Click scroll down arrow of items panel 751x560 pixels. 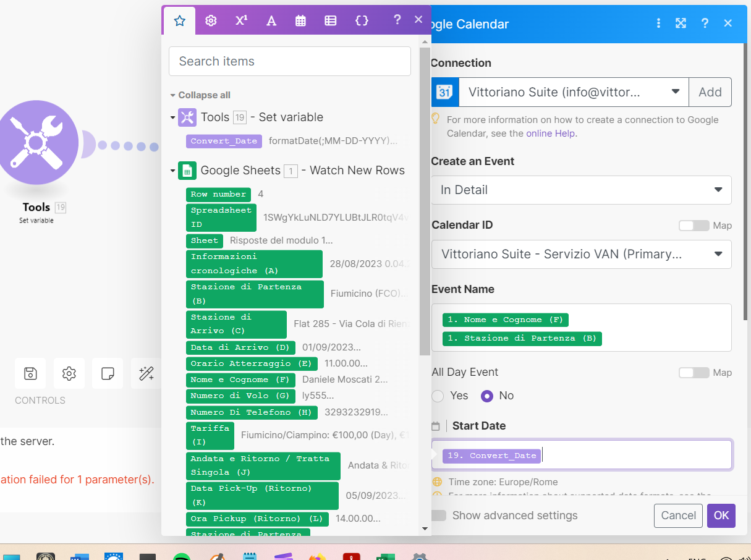425,528
